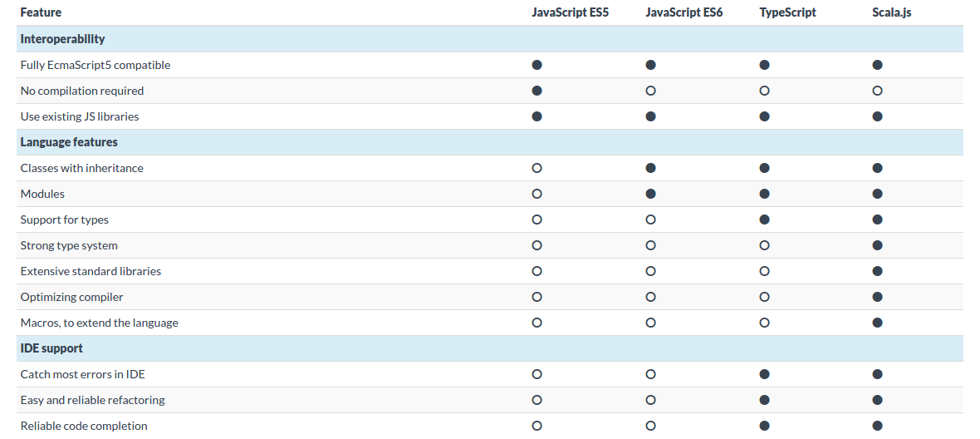
Task: Select the Interoperability section heading
Action: [x=62, y=39]
